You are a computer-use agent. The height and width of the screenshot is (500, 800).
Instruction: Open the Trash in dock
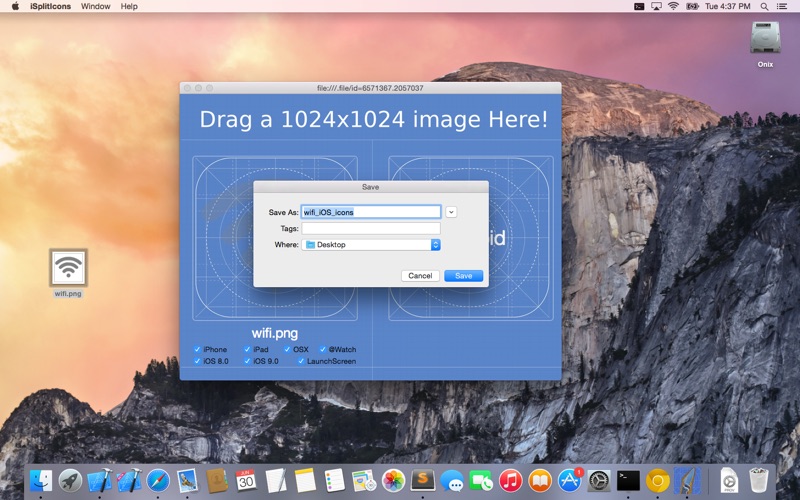pyautogui.click(x=759, y=481)
